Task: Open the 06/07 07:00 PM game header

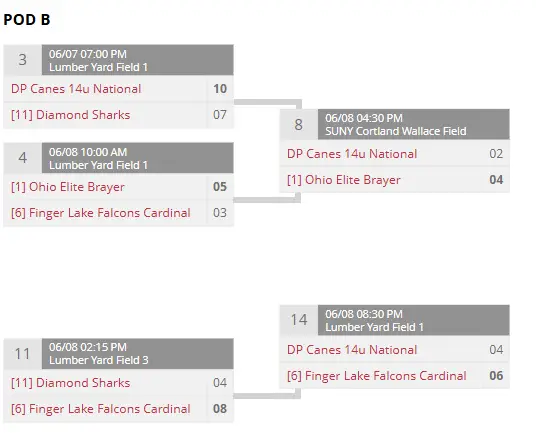Action: tap(138, 60)
